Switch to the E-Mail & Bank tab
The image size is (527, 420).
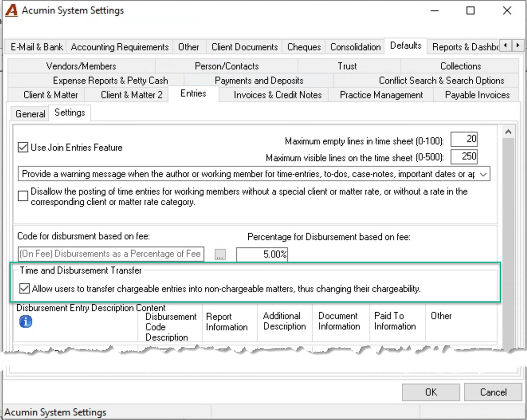pyautogui.click(x=37, y=47)
